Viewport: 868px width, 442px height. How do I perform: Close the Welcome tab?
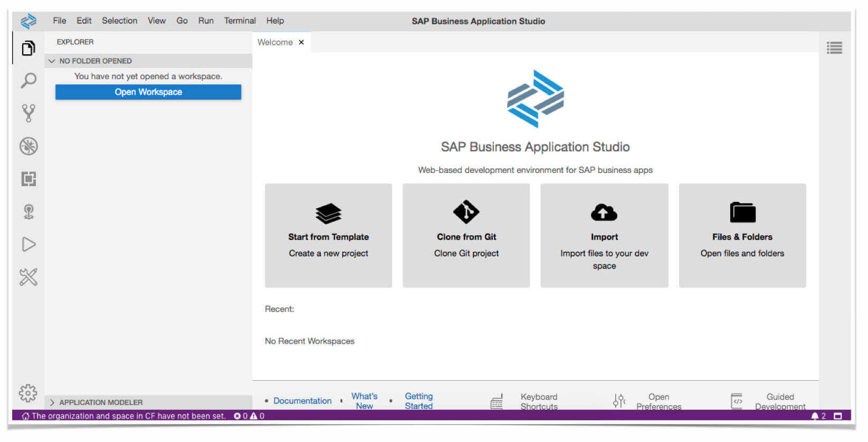pyautogui.click(x=301, y=42)
